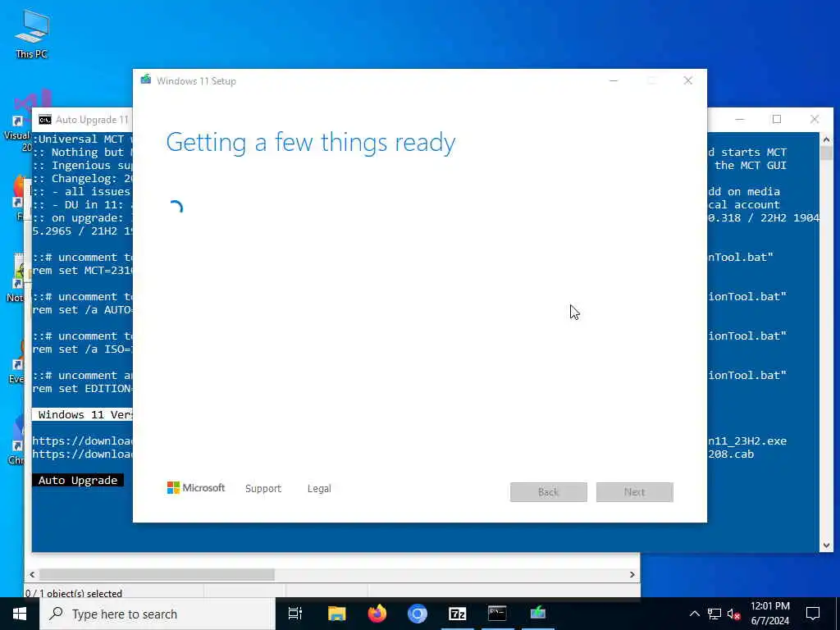Click the taskbar search box

tap(157, 614)
